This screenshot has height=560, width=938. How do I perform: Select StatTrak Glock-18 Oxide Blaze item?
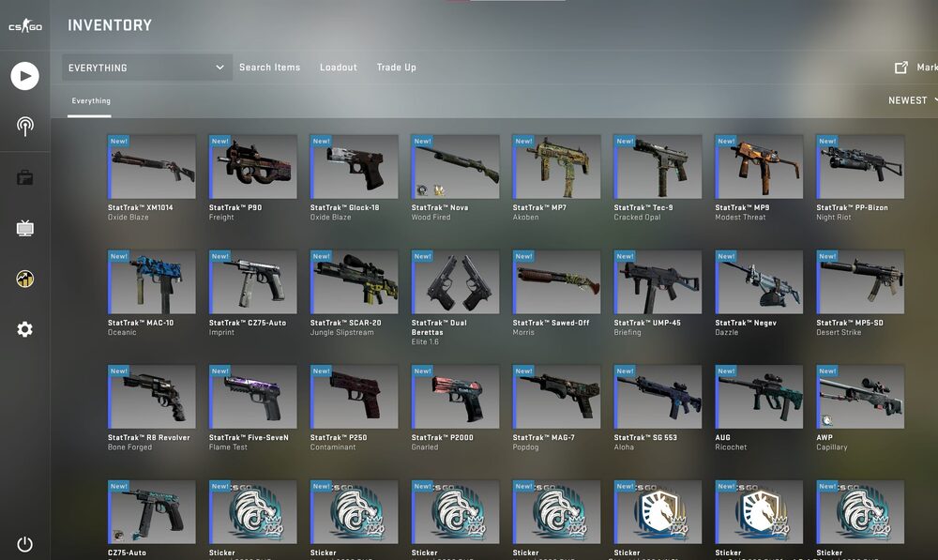point(354,166)
